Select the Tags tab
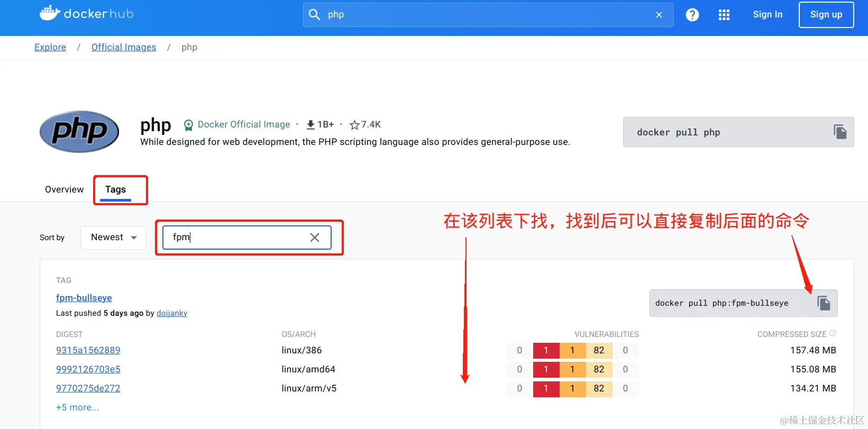868x429 pixels. pos(115,189)
